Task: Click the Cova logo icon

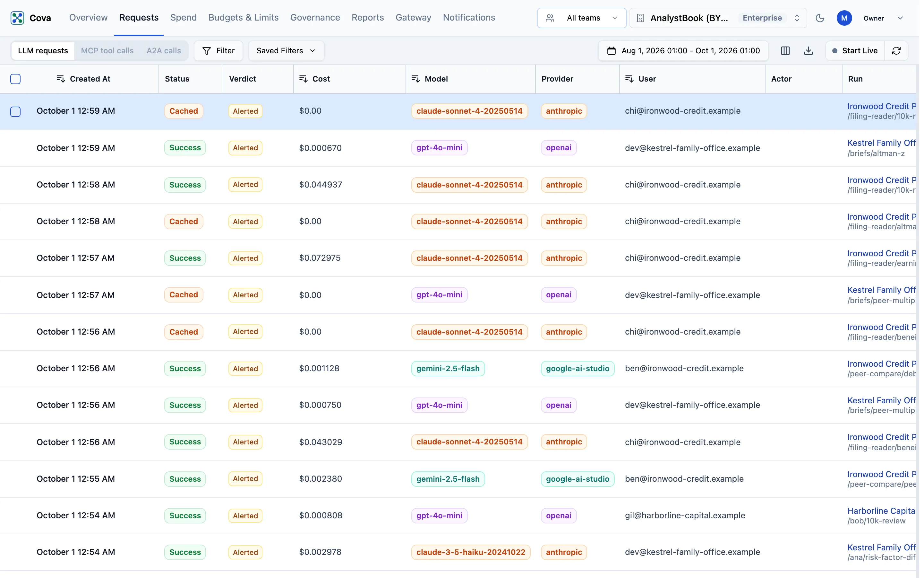Action: pos(17,18)
